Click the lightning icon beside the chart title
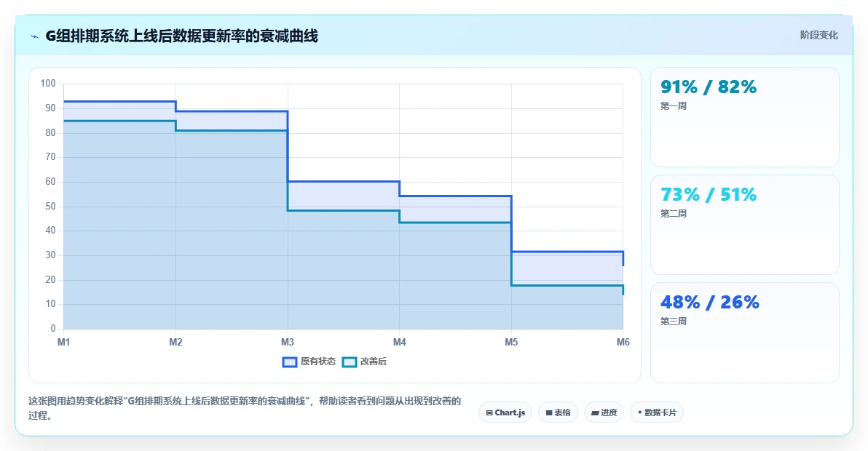This screenshot has height=451, width=868. click(x=34, y=37)
